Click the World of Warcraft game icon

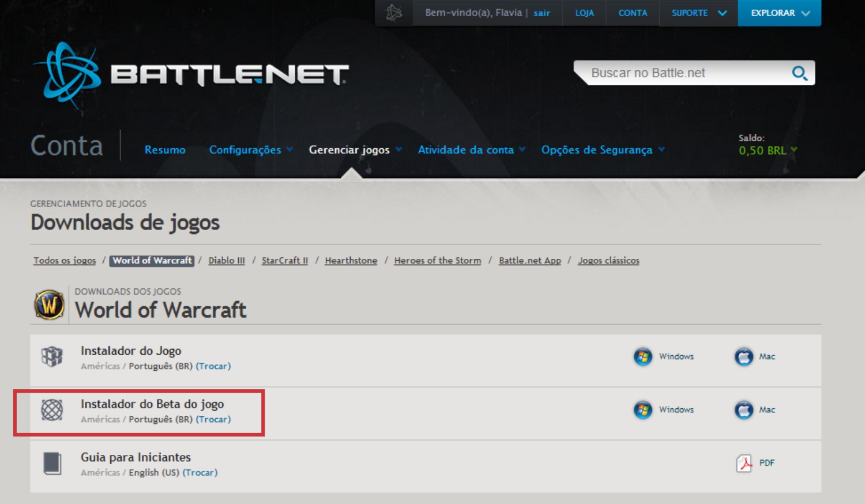point(50,304)
